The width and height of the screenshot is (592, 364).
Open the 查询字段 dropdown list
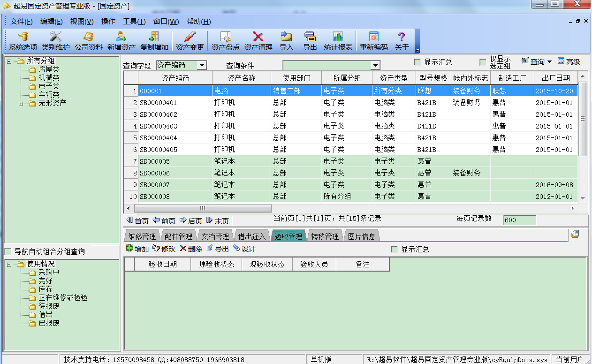[202, 66]
